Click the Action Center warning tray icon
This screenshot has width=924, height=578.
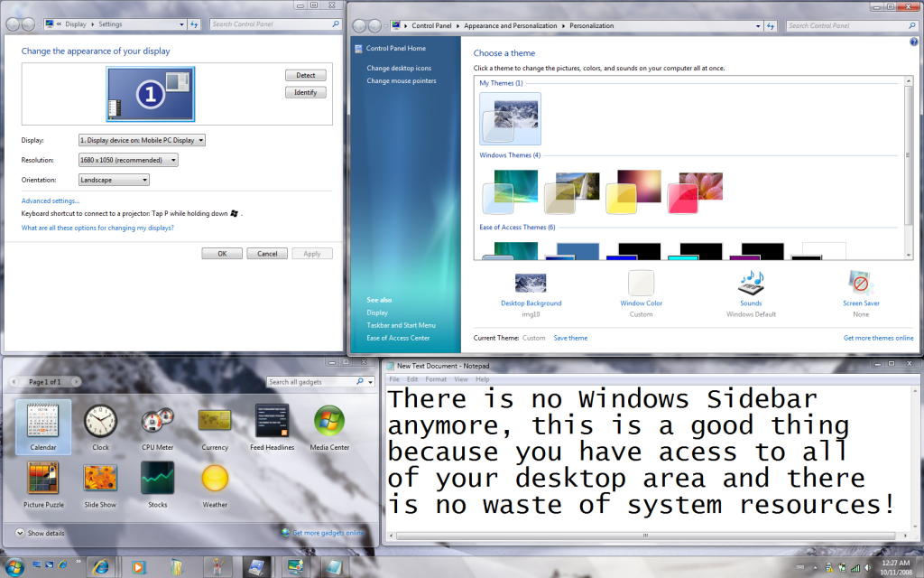pos(829,568)
